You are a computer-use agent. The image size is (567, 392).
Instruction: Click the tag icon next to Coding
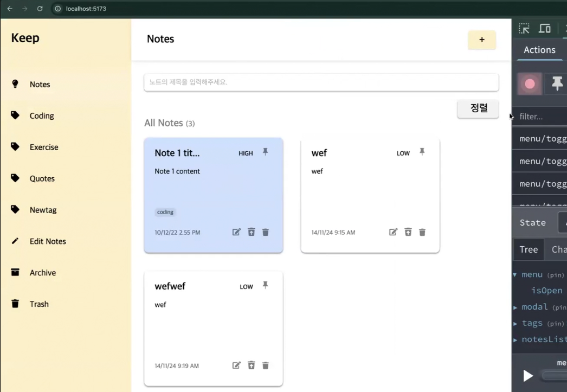(x=15, y=115)
